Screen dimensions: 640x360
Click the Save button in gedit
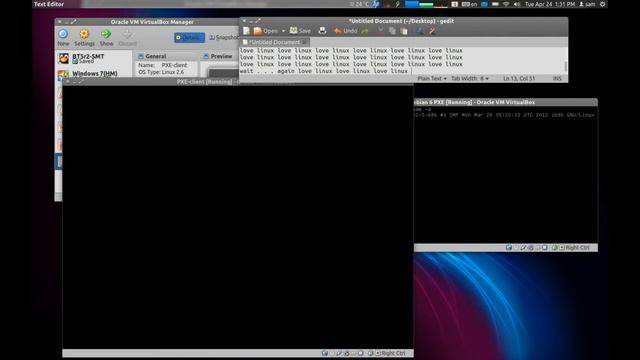pyautogui.click(x=300, y=31)
